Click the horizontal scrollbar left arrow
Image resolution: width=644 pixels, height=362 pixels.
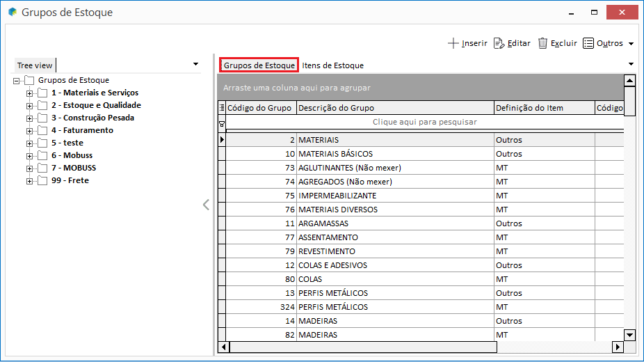click(223, 347)
